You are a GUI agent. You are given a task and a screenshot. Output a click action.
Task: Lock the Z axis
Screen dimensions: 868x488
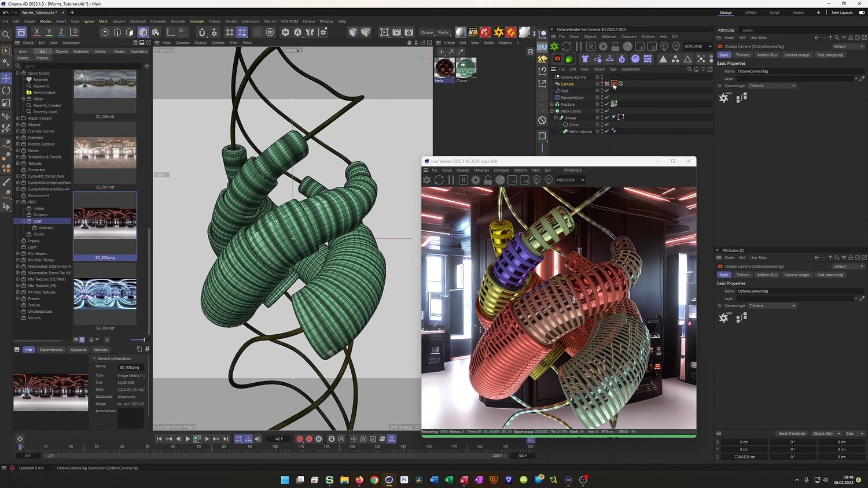[61, 32]
